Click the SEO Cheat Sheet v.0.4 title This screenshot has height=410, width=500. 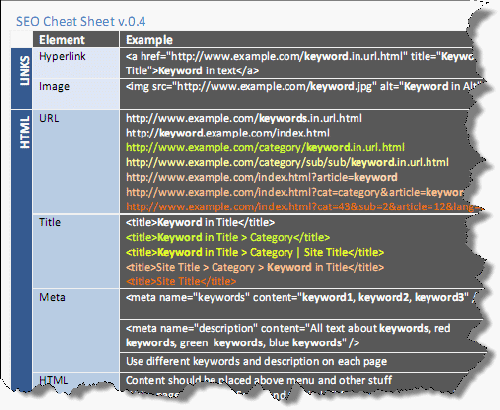pos(81,22)
